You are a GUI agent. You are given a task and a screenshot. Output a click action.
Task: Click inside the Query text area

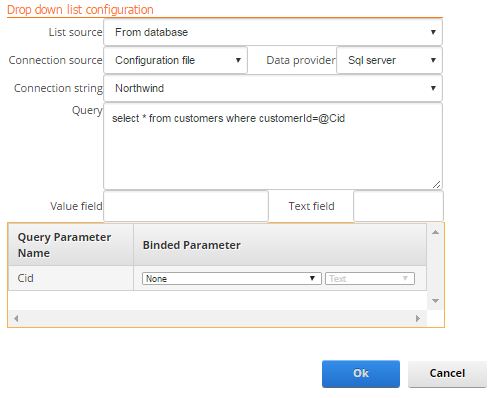click(273, 146)
